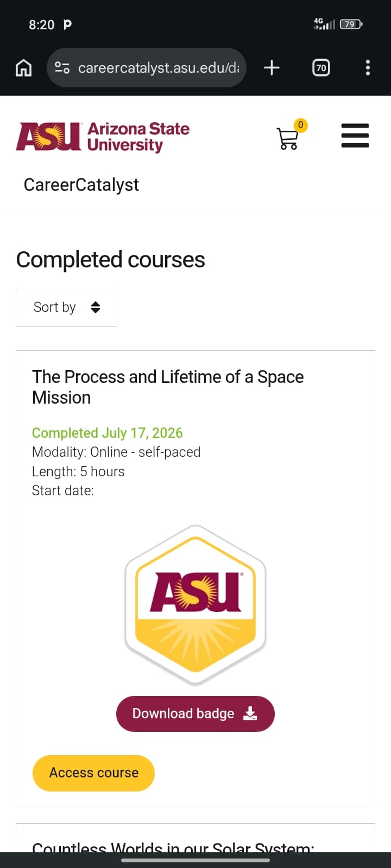The width and height of the screenshot is (391, 868).
Task: Open a new tab with plus icon
Action: click(x=272, y=68)
